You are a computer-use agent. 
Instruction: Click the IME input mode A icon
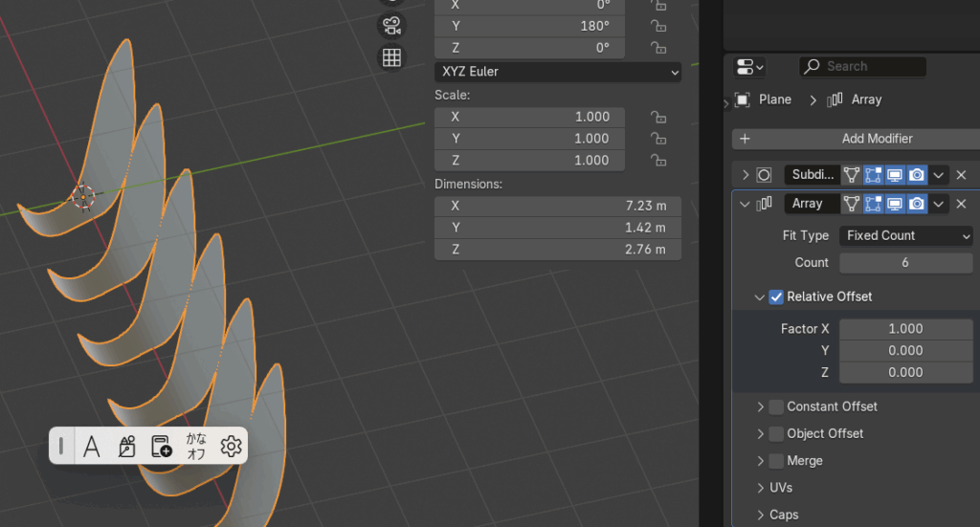point(92,446)
